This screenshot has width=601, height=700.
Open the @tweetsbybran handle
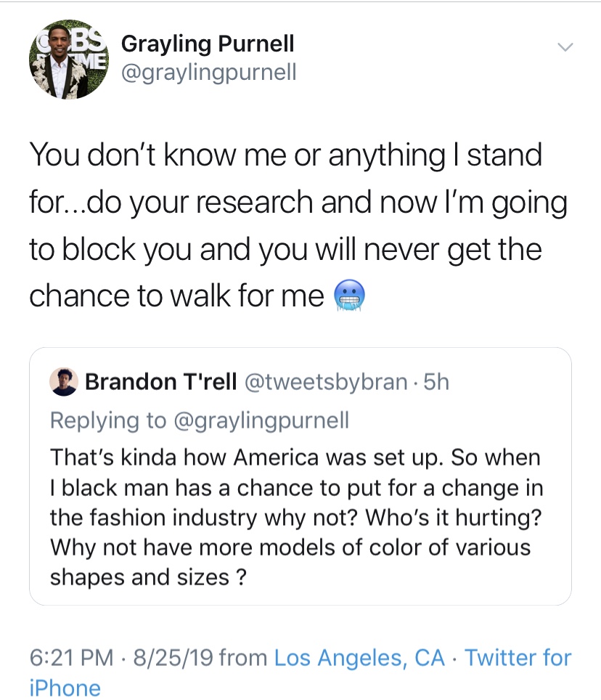pyautogui.click(x=328, y=382)
